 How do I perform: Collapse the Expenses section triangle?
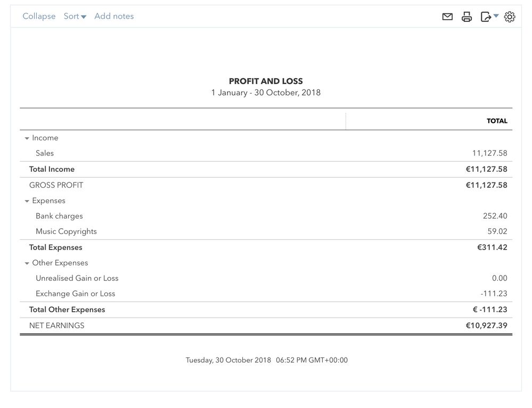27,201
